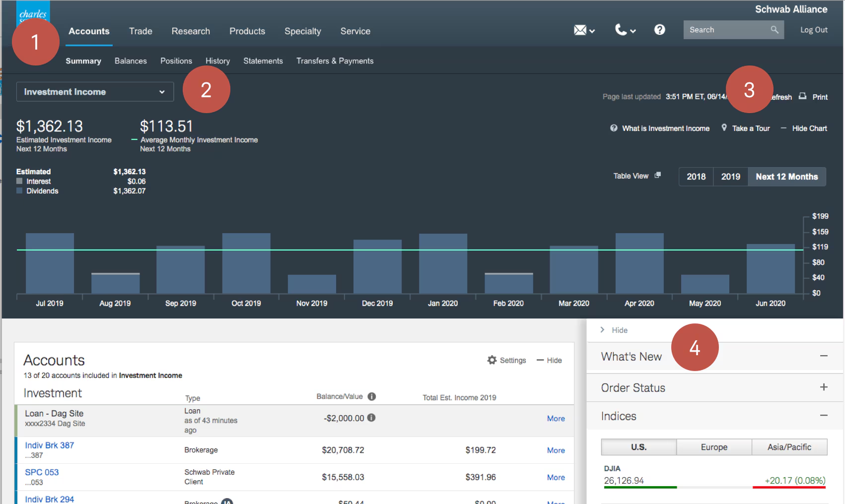
Task: Click the phone contact icon
Action: 621,30
